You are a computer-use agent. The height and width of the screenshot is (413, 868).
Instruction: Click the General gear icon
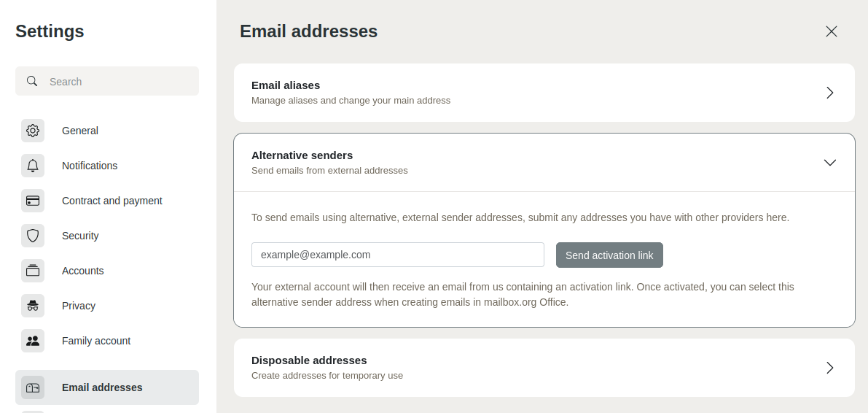pos(33,131)
